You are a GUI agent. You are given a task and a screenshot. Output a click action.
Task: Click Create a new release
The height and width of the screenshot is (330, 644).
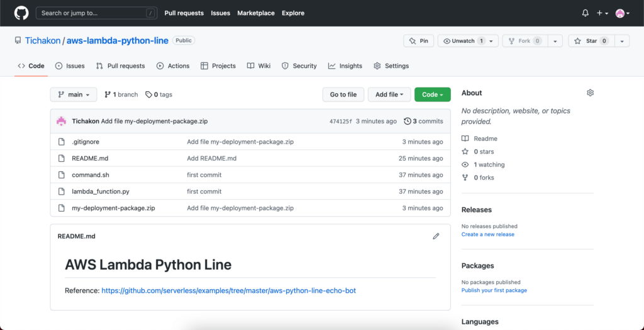488,234
